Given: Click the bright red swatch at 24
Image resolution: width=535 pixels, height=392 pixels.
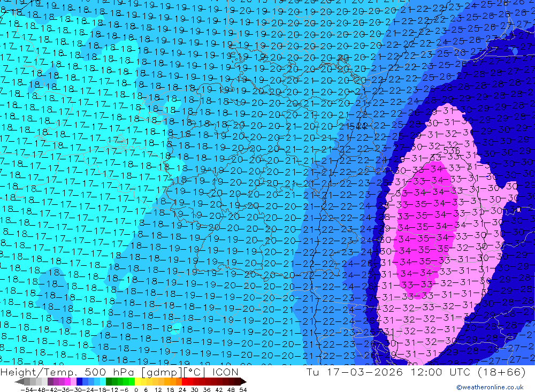Looking at the screenshot, I should tap(185, 381).
